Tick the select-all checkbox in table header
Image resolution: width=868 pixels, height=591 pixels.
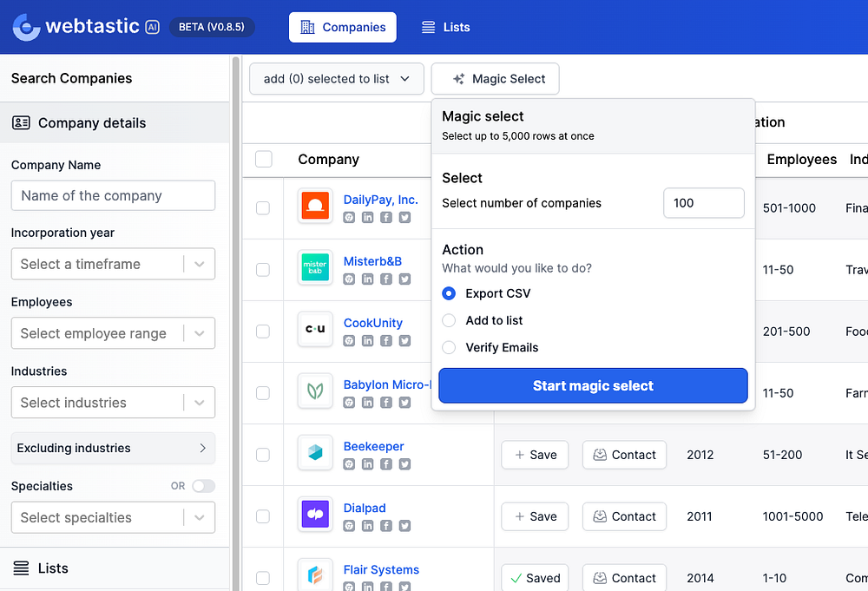[x=264, y=159]
